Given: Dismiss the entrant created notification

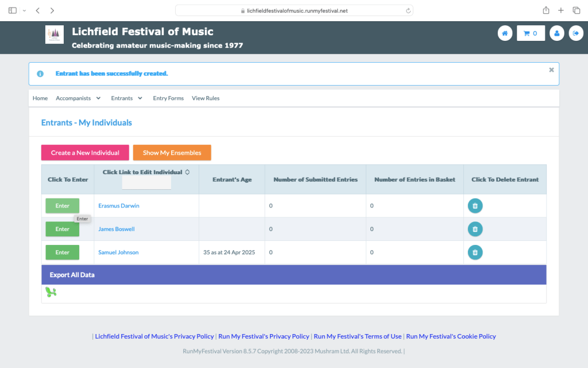Looking at the screenshot, I should [551, 70].
